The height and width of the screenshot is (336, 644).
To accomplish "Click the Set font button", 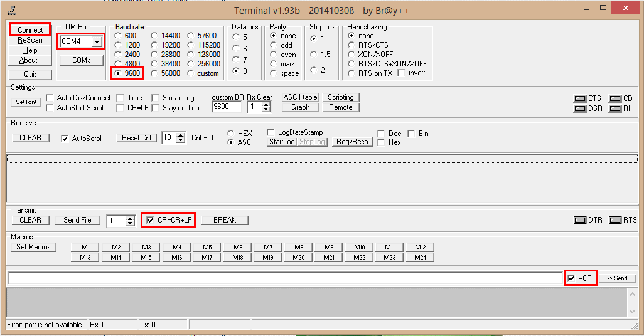I will [x=26, y=102].
